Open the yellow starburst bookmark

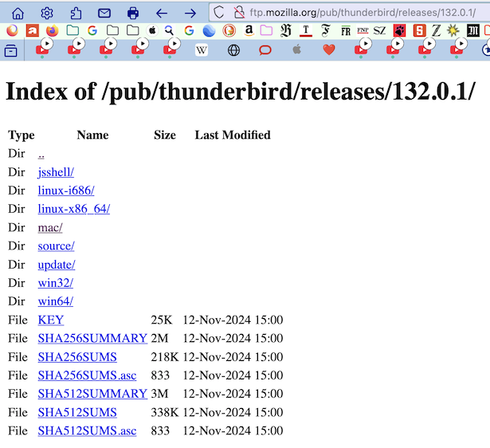tap(453, 30)
